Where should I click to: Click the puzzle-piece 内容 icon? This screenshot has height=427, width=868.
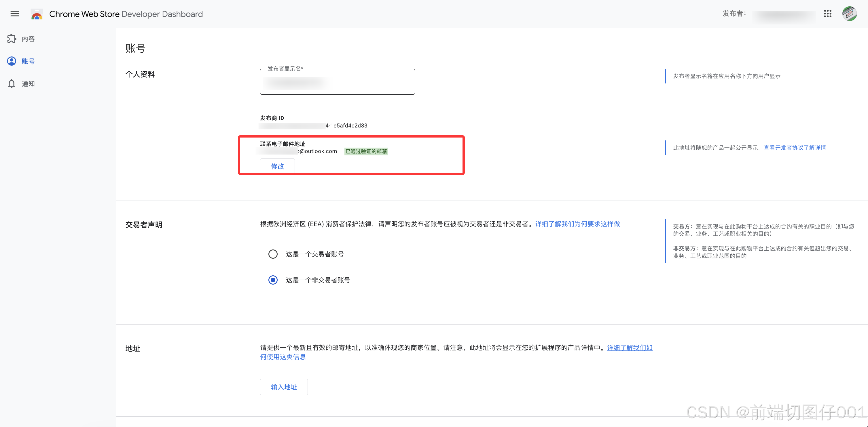(12, 39)
